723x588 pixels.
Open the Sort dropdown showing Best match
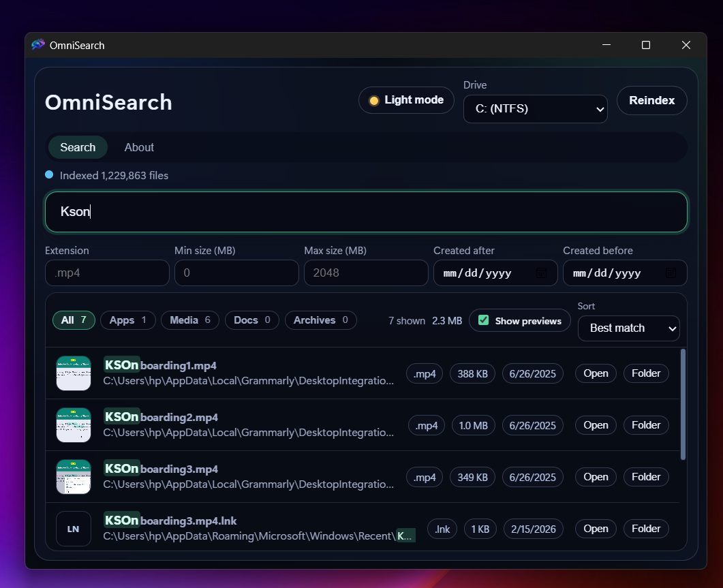628,328
